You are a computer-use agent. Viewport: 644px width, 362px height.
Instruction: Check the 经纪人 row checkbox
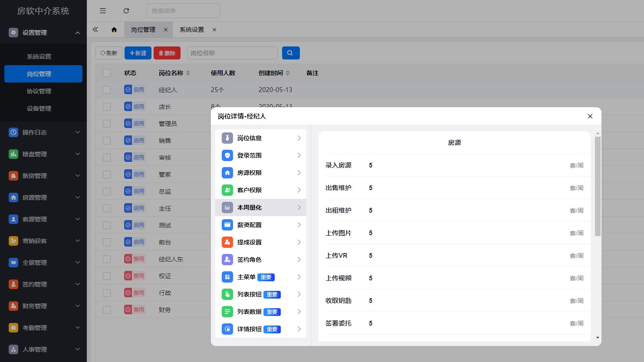click(x=107, y=90)
